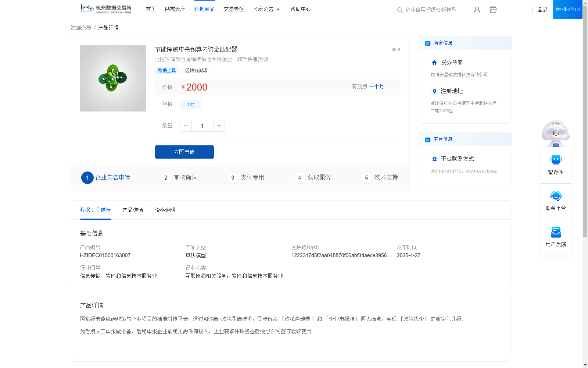
Task: Go to 首页 in navigation
Action: [151, 9]
